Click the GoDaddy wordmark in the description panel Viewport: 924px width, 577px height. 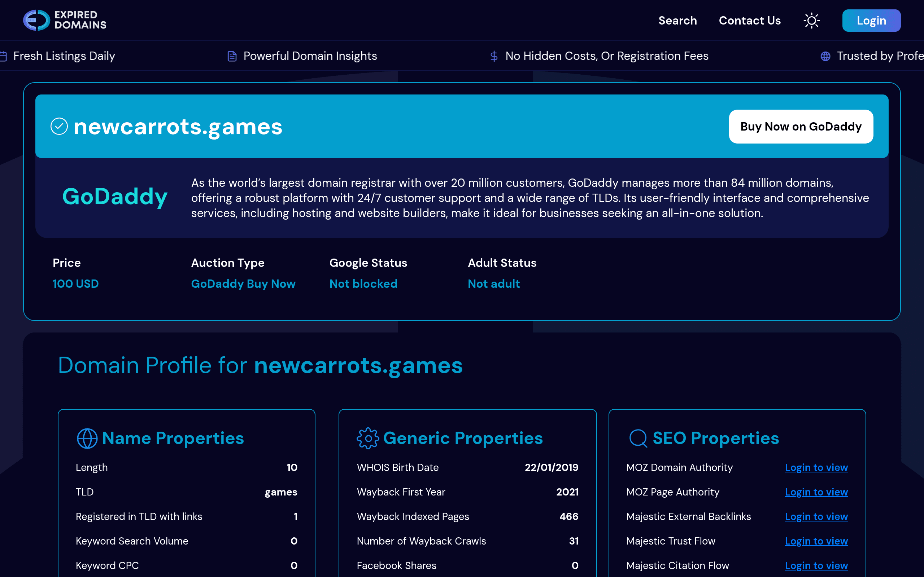[114, 197]
